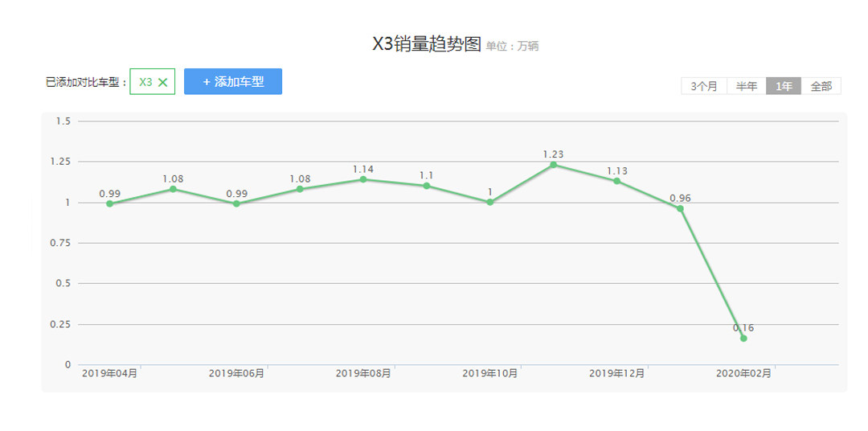The width and height of the screenshot is (868, 431).
Task: Show the 全部 time range
Action: (x=821, y=86)
